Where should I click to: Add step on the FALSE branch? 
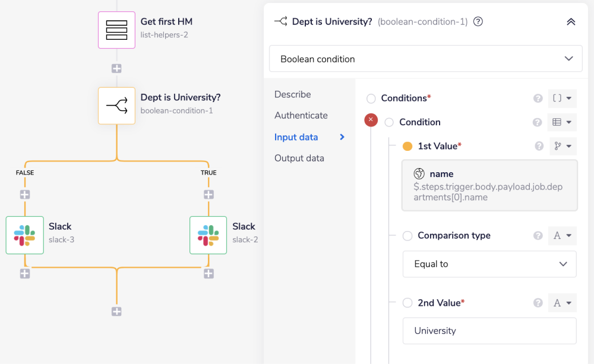tap(25, 194)
